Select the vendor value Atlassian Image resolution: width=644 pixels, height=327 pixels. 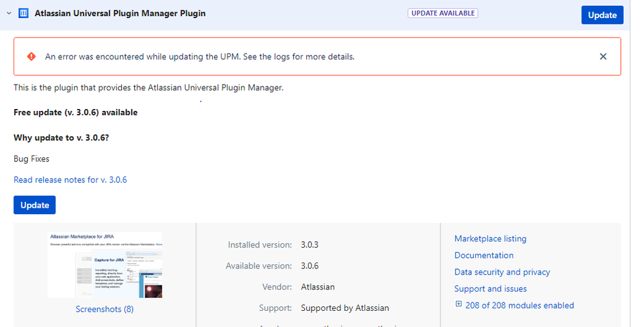tap(317, 287)
